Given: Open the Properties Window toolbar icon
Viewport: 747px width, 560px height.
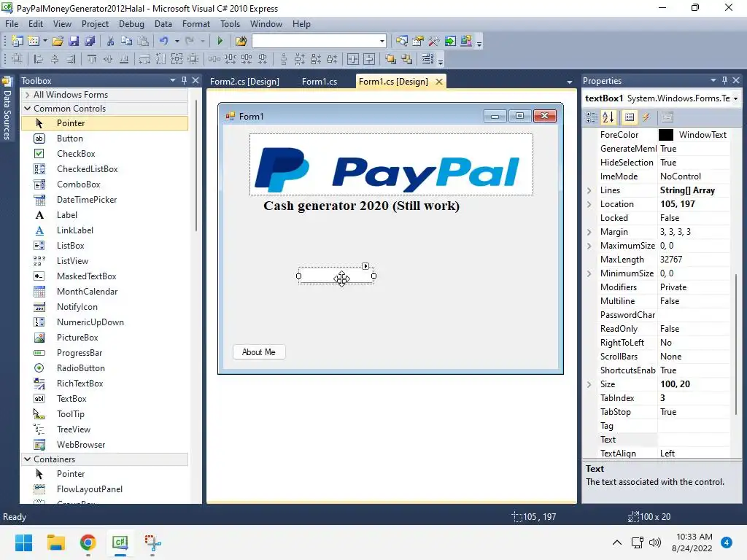Looking at the screenshot, I should pyautogui.click(x=418, y=41).
